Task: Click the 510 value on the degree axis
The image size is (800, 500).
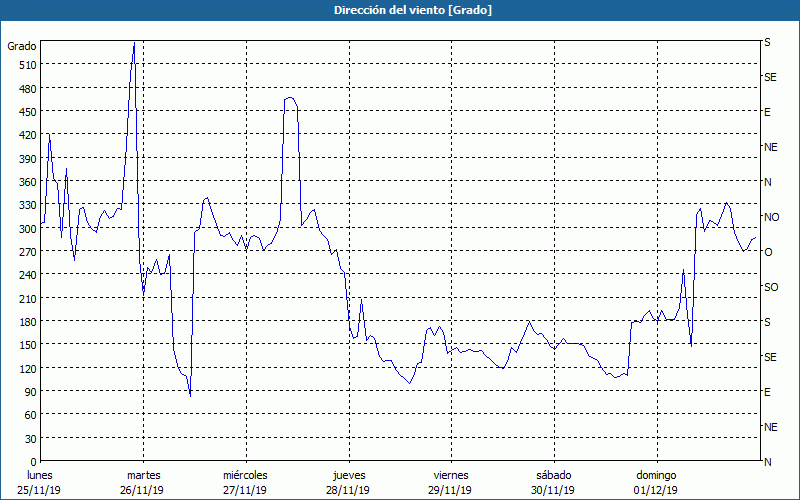Action: [28, 65]
